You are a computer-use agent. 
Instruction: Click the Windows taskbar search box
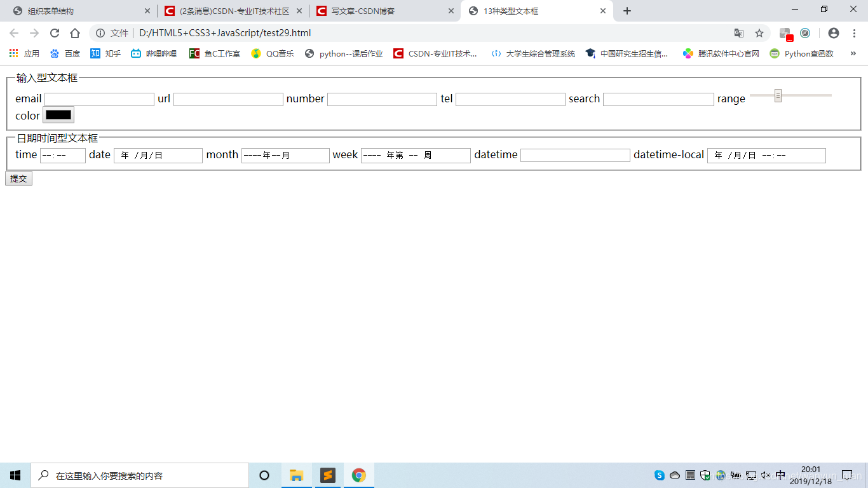[140, 475]
